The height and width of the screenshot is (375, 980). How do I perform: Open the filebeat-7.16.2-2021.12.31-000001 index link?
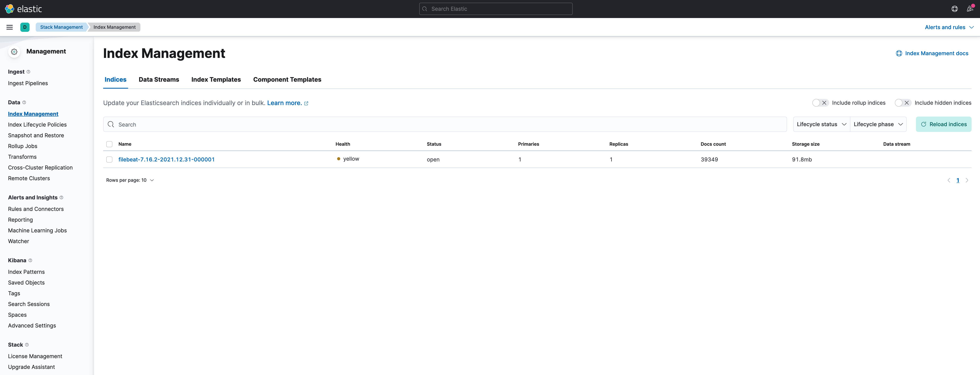pyautogui.click(x=166, y=159)
